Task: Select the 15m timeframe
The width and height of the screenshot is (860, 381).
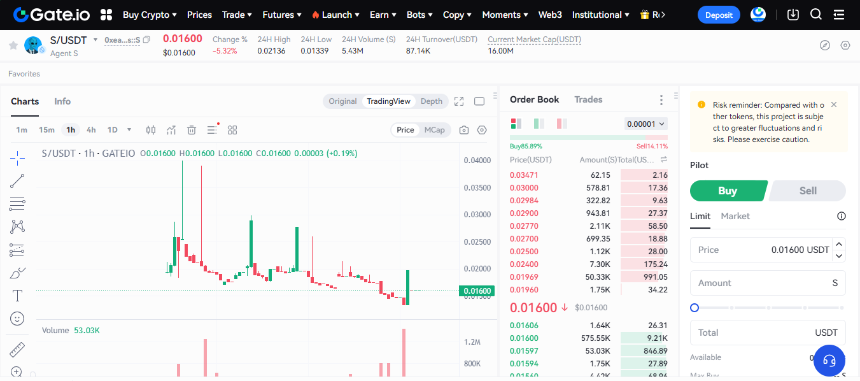Action: (47, 130)
